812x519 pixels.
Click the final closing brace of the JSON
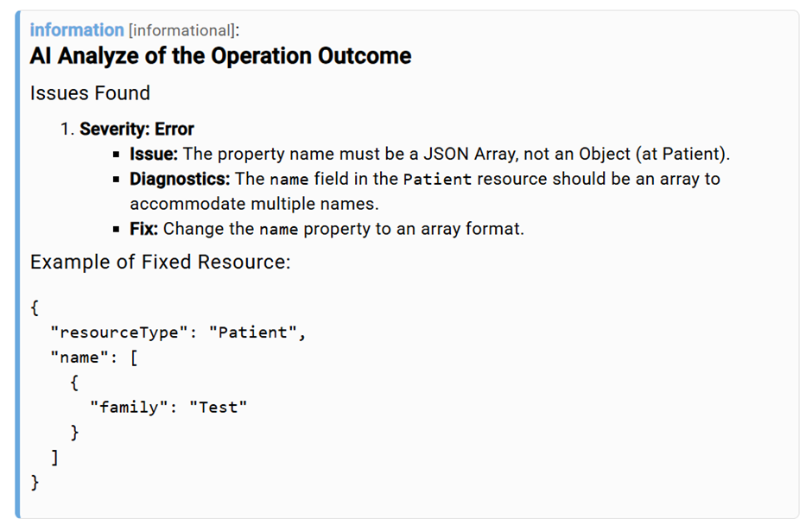point(35,482)
